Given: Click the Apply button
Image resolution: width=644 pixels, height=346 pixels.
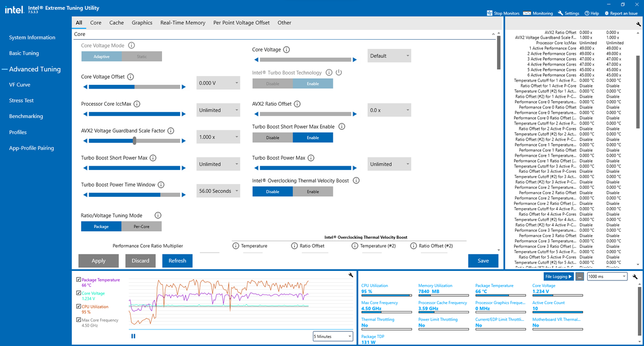Looking at the screenshot, I should coord(99,261).
